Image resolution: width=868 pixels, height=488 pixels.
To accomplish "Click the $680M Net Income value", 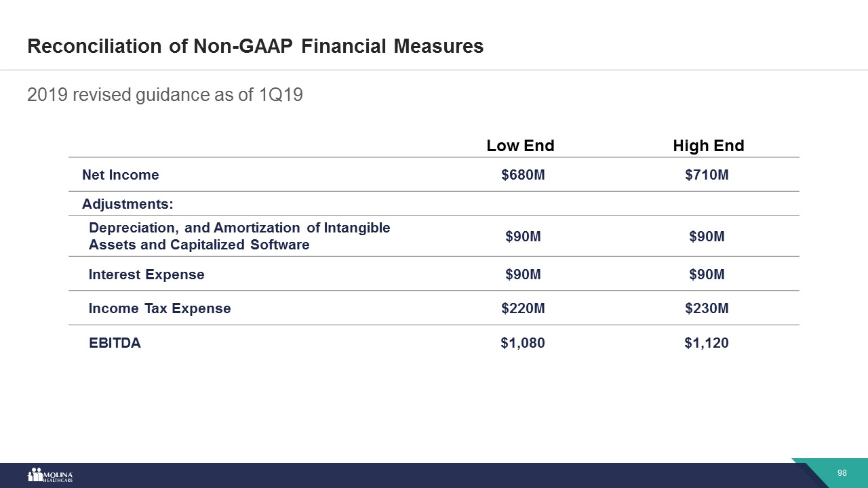I will [523, 176].
